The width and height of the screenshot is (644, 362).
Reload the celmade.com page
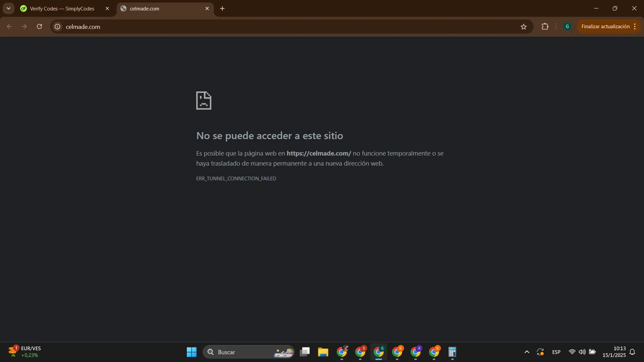(x=39, y=27)
